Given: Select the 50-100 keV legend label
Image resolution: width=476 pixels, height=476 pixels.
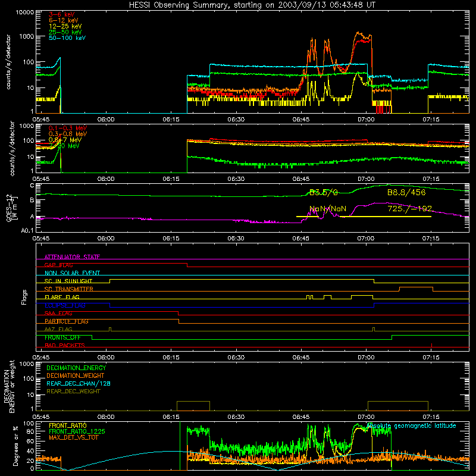Looking at the screenshot, I should [67, 38].
